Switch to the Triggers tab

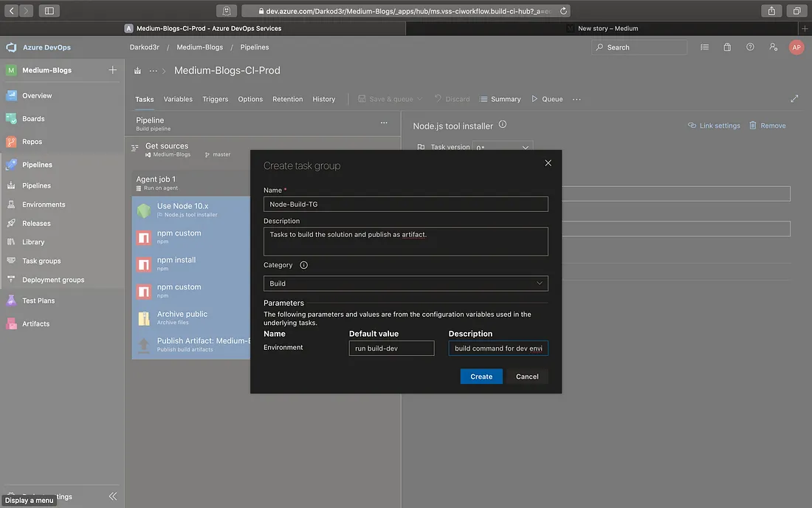[216, 99]
